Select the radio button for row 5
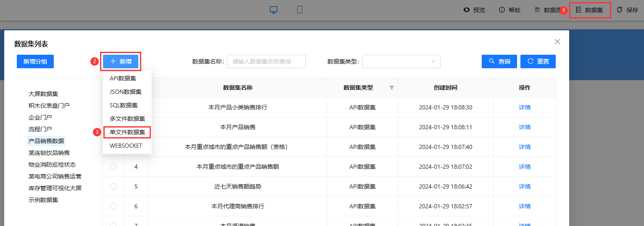 tap(113, 186)
